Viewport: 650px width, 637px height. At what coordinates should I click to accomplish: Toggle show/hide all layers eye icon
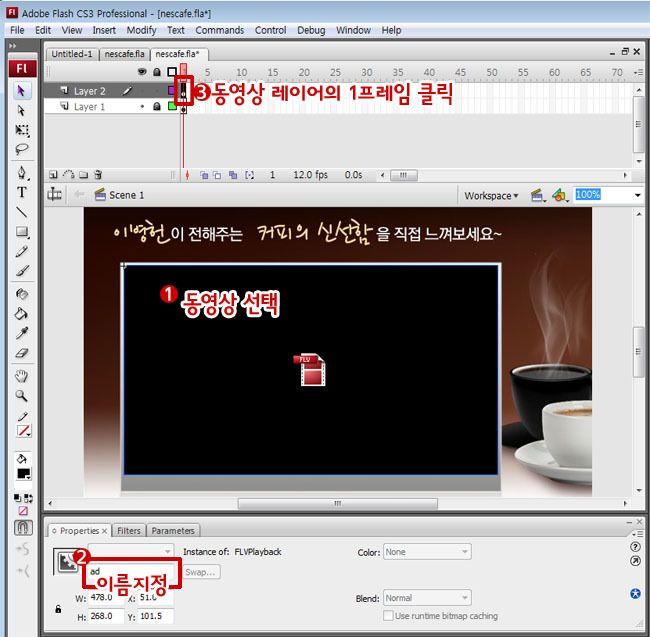(142, 72)
